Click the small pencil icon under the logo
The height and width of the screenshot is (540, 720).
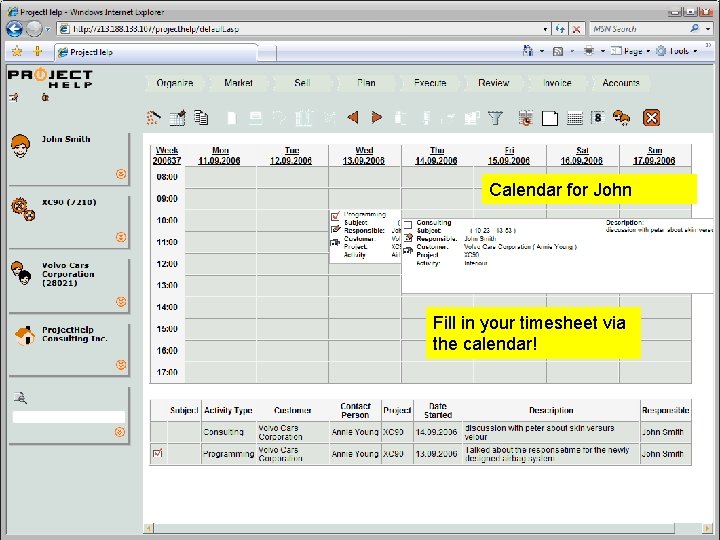(x=14, y=97)
